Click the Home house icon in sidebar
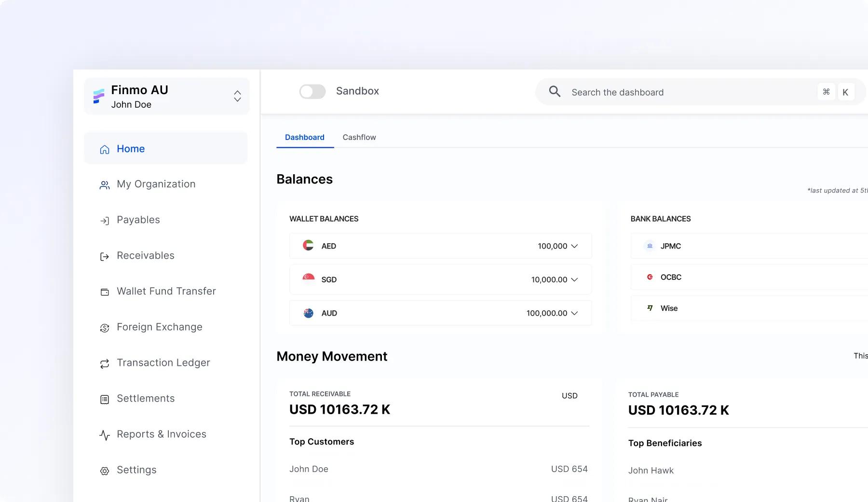Screen dimensions: 868x502 tap(104, 149)
